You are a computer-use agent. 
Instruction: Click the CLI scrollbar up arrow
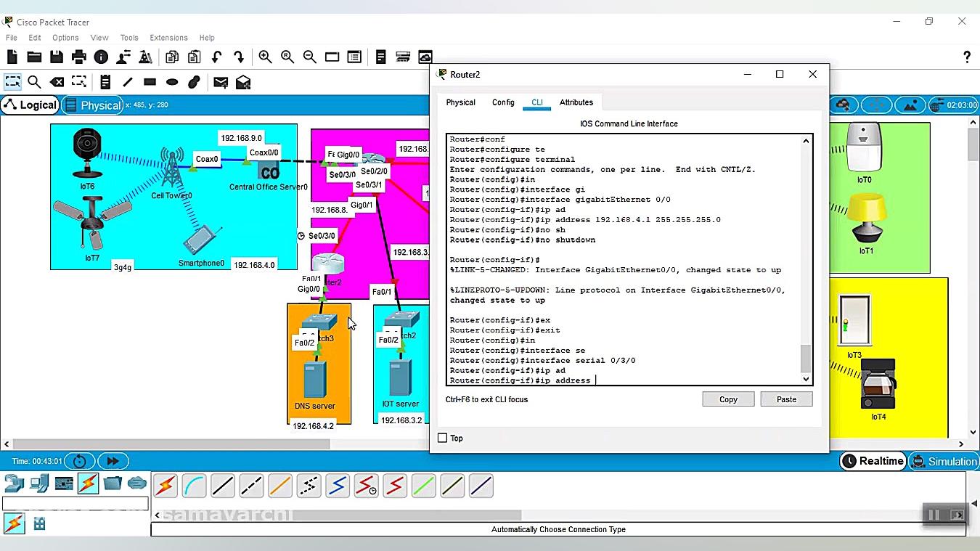806,141
